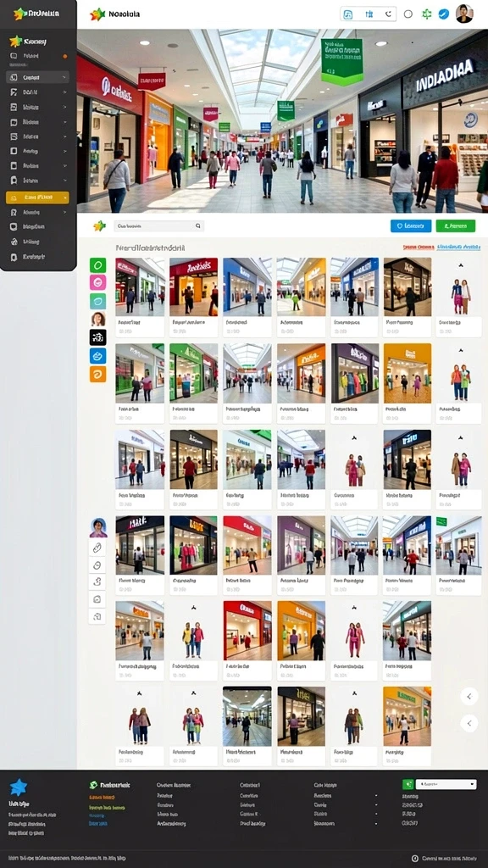Click the user avatar in the top header

pos(464,14)
